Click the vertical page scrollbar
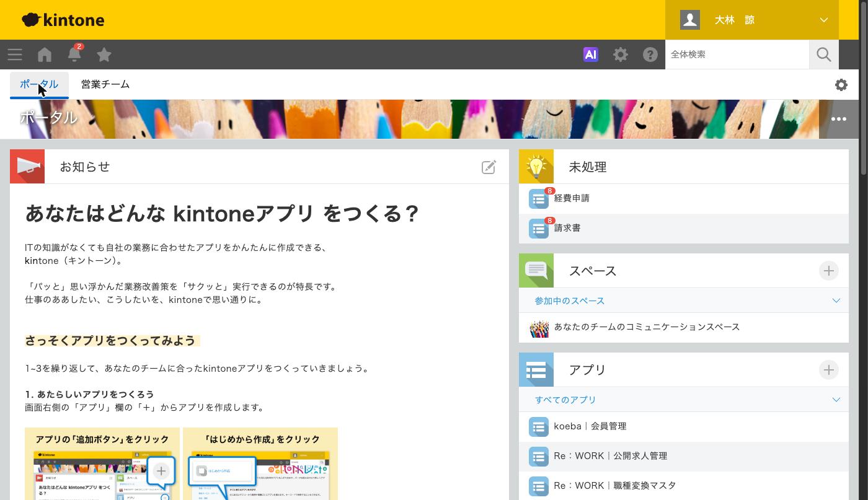 (863, 87)
